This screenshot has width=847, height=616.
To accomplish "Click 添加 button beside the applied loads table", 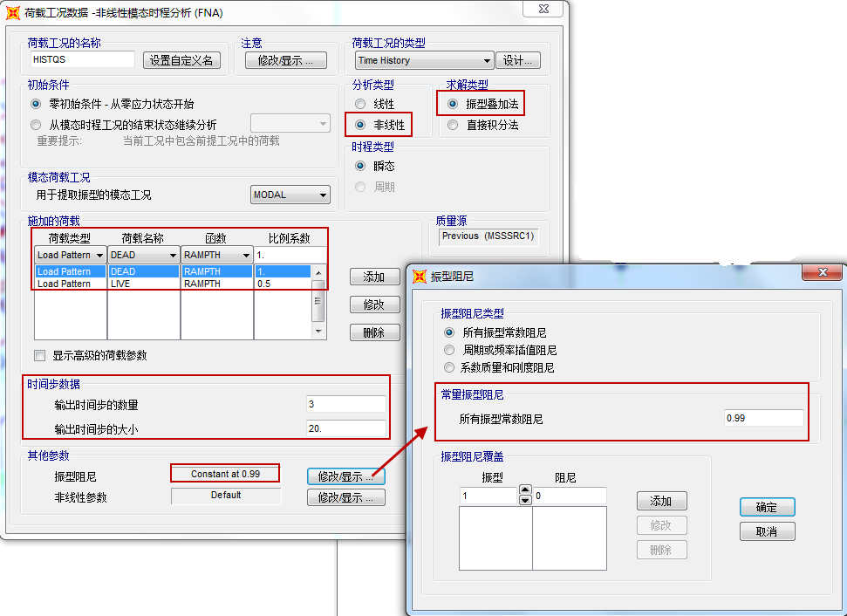I will (374, 277).
